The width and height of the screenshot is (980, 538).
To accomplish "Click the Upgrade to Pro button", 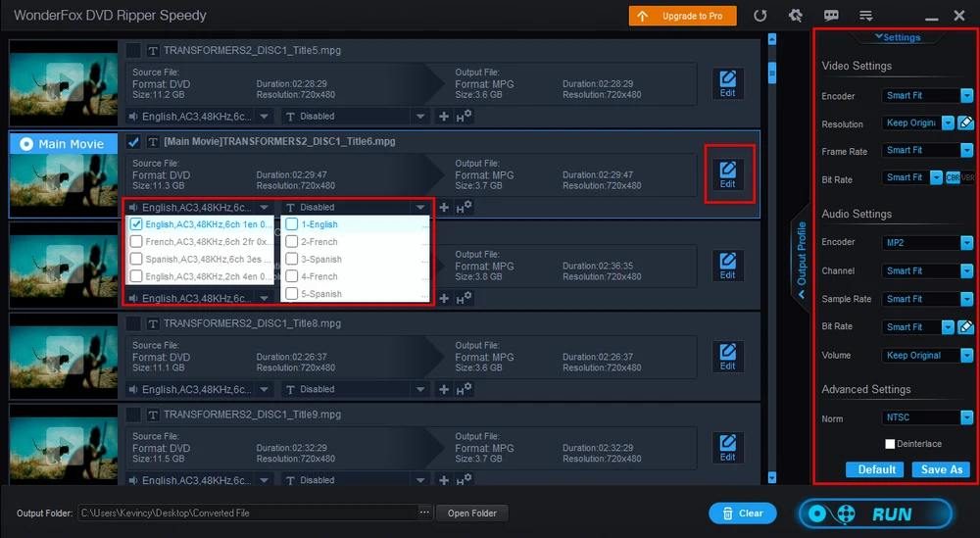I will [682, 17].
